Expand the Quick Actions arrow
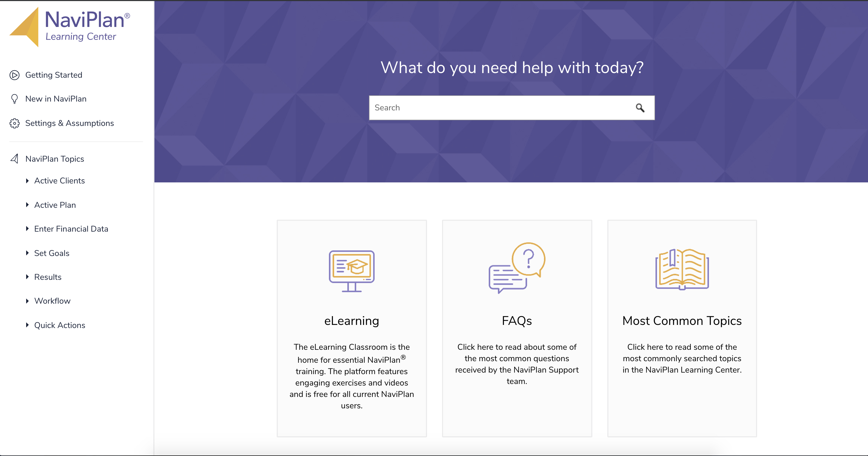 tap(27, 325)
